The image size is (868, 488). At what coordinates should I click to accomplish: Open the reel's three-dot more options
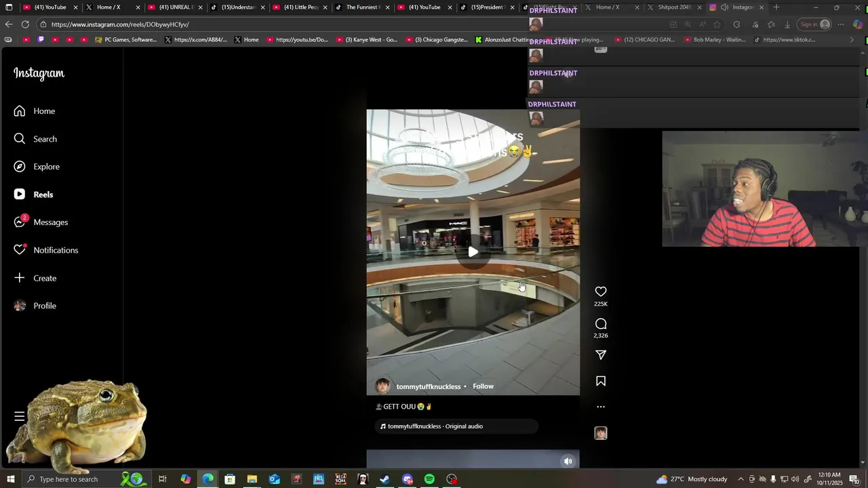[x=601, y=407]
